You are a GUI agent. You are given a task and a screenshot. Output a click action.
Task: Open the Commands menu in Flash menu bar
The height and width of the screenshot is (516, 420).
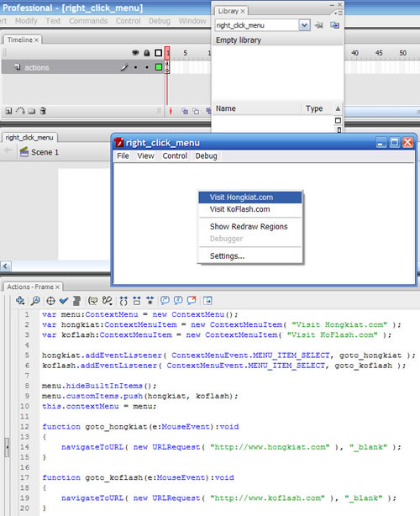pyautogui.click(x=88, y=21)
